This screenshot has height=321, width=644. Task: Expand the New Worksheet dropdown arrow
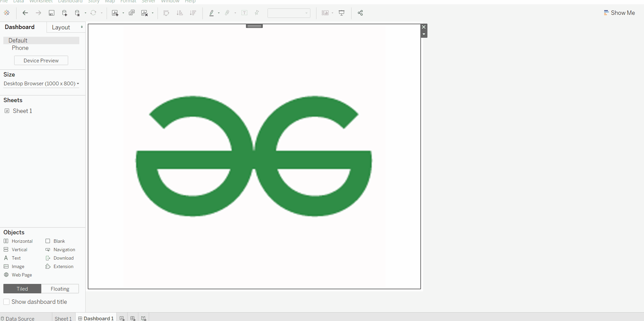pyautogui.click(x=123, y=13)
